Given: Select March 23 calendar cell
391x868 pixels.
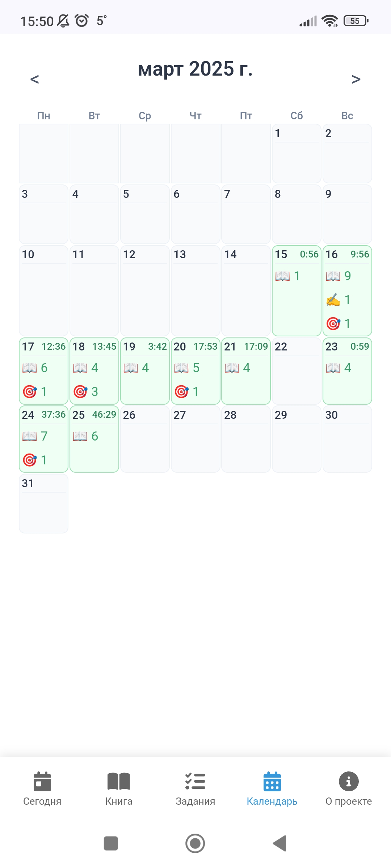Looking at the screenshot, I should tap(347, 371).
